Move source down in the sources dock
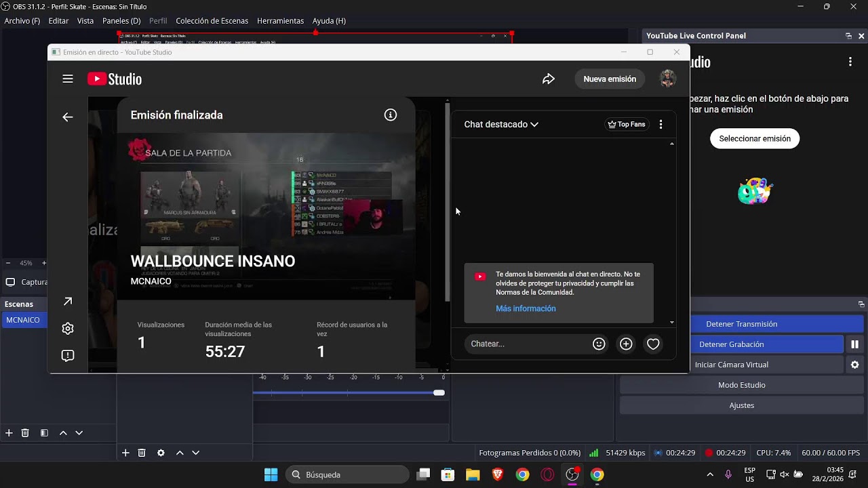 click(x=196, y=453)
